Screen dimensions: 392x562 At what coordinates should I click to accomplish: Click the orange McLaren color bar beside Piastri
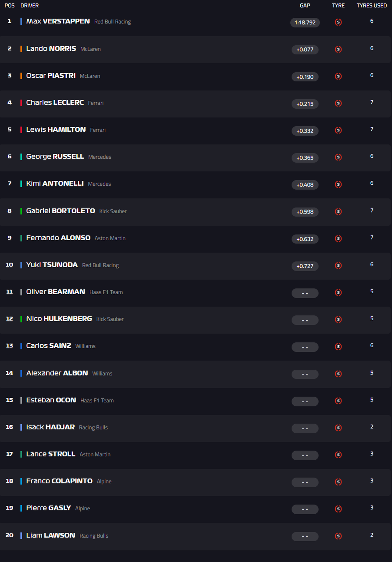tap(21, 76)
